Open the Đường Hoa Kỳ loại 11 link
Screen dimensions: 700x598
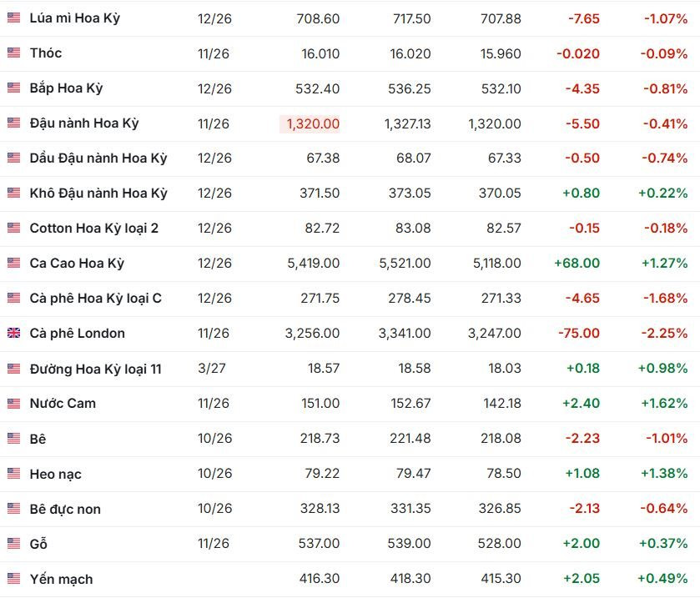[x=96, y=369]
